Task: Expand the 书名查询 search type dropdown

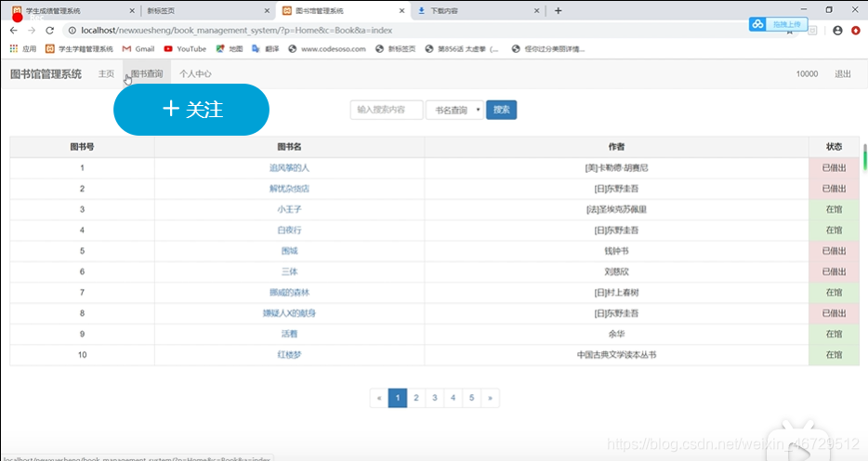Action: tap(455, 110)
